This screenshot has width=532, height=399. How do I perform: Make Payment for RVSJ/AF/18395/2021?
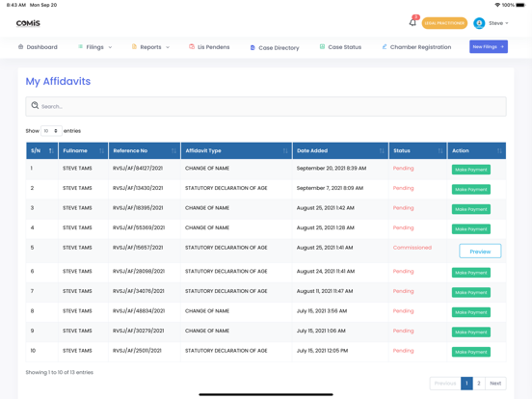pos(471,209)
